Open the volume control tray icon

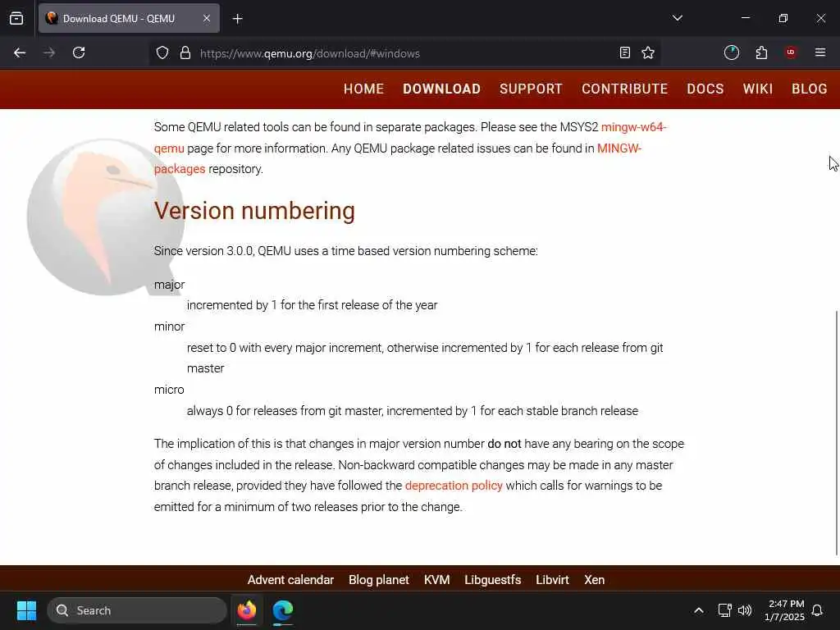pos(745,610)
